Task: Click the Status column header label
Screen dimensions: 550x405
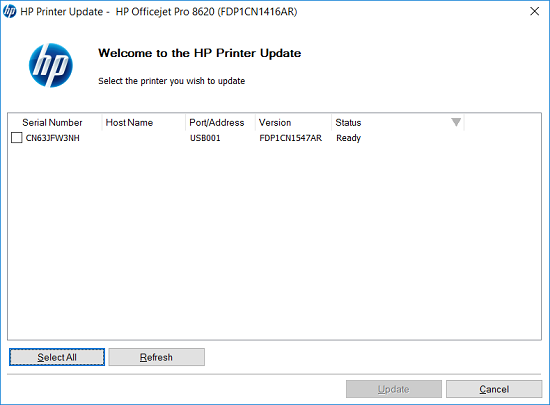Action: click(x=348, y=122)
